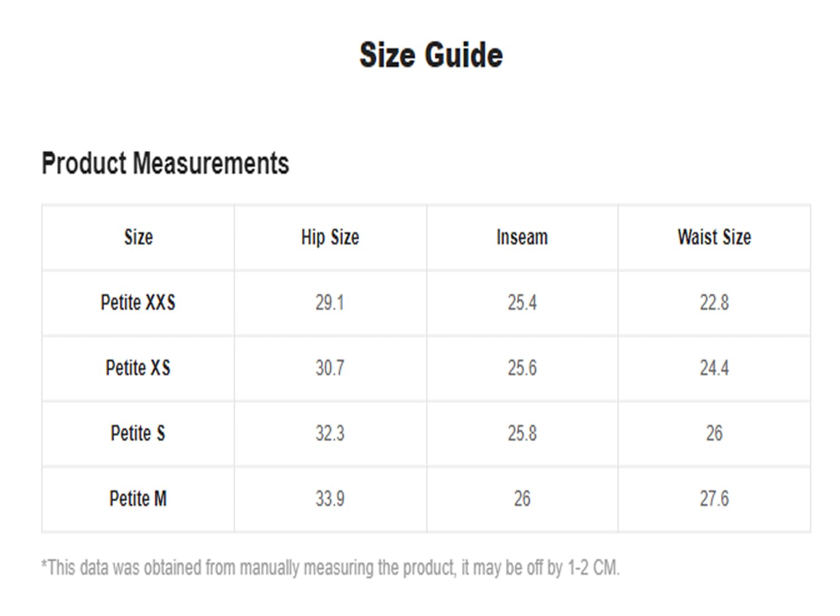The image size is (840, 616).
Task: Click the Size column header
Action: (x=138, y=237)
